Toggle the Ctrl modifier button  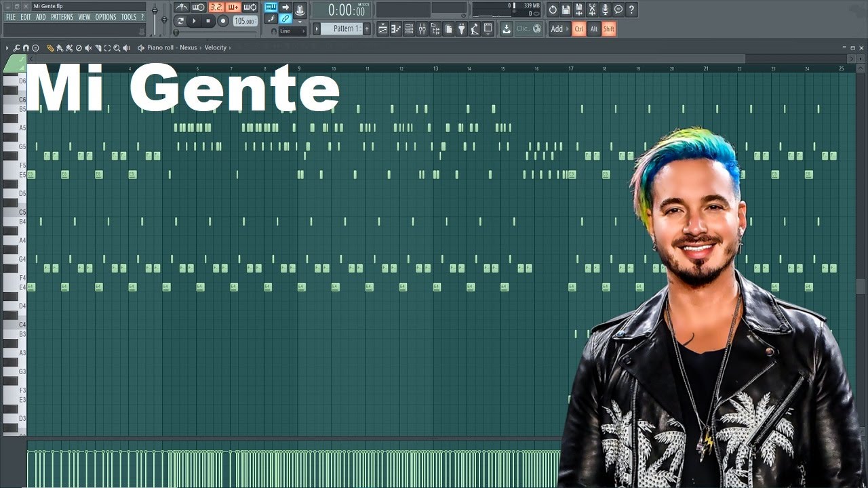tap(579, 28)
